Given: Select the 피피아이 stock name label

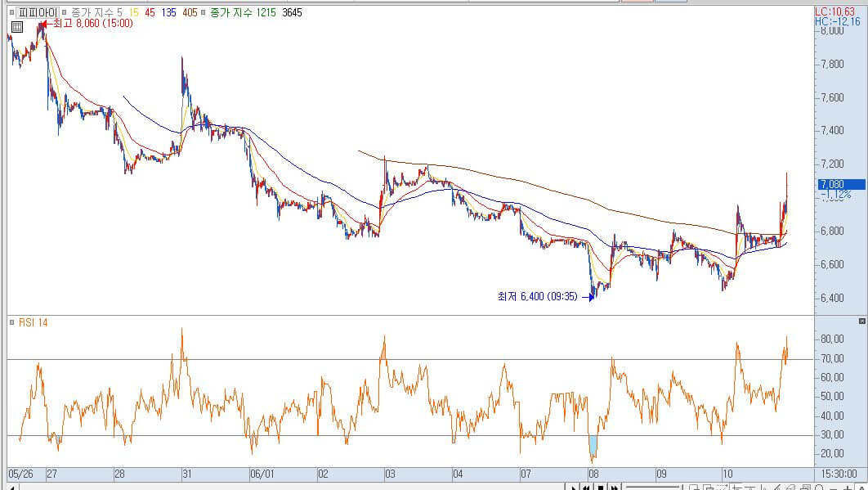Looking at the screenshot, I should (37, 12).
